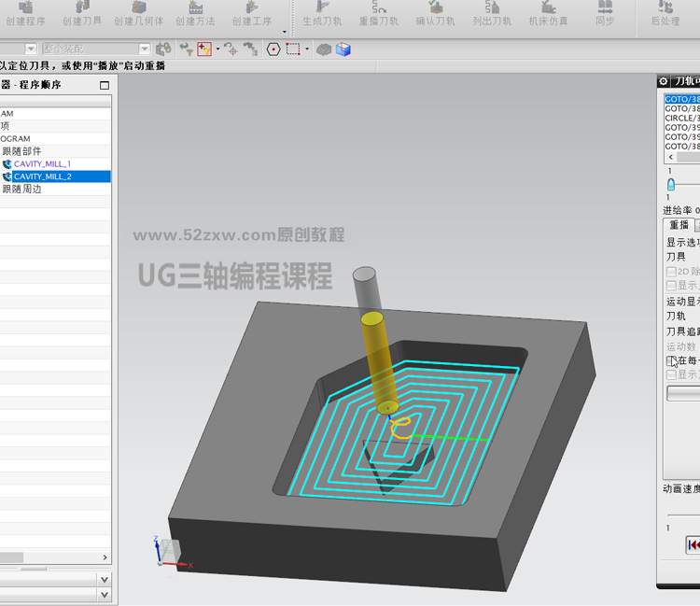Click the blue clipped section cube icon
Image resolution: width=700 pixels, height=606 pixels.
click(343, 49)
